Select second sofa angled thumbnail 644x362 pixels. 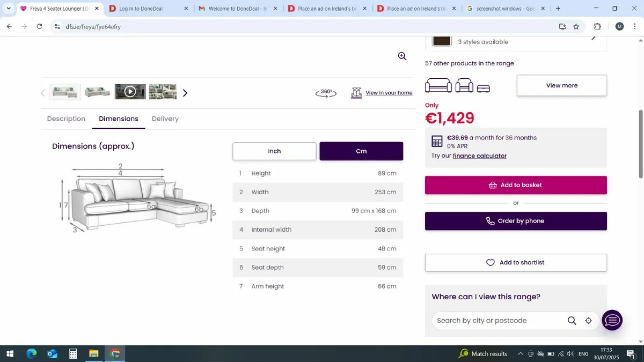click(98, 92)
